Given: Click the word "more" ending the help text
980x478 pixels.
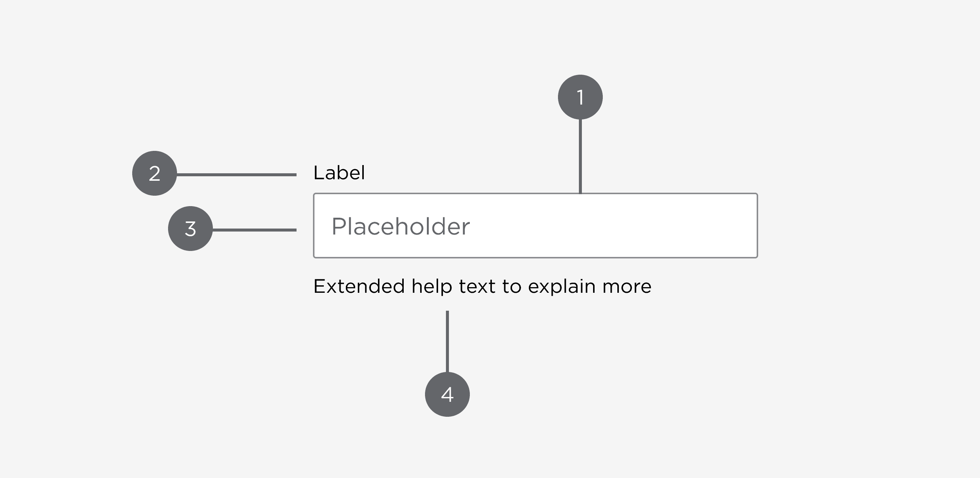Looking at the screenshot, I should point(627,287).
